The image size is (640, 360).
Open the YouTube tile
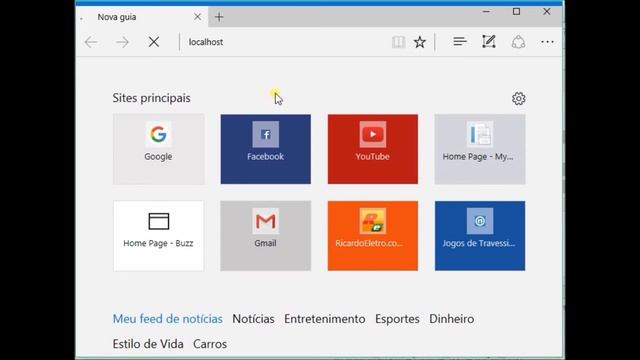pos(373,149)
